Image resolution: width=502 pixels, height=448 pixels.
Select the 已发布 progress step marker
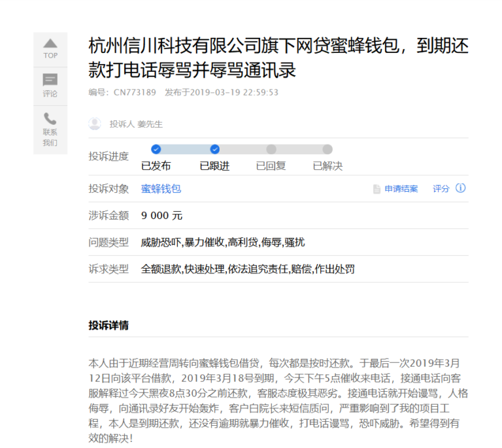pos(156,149)
